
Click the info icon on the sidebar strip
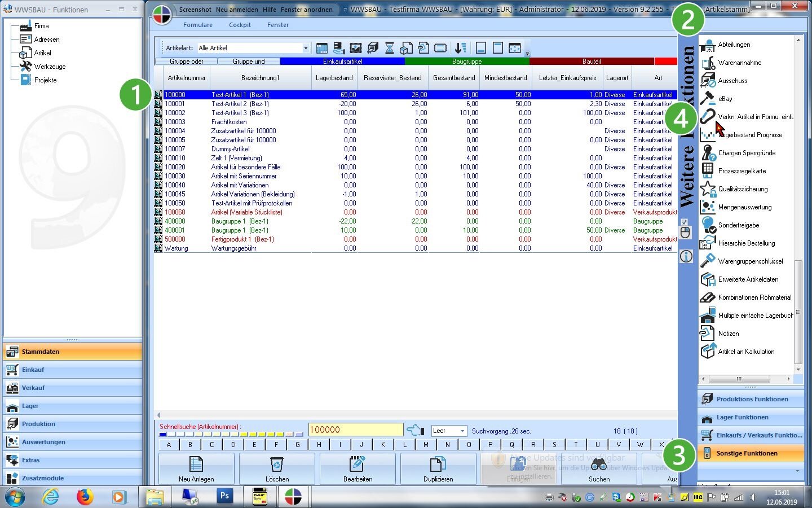click(x=686, y=256)
